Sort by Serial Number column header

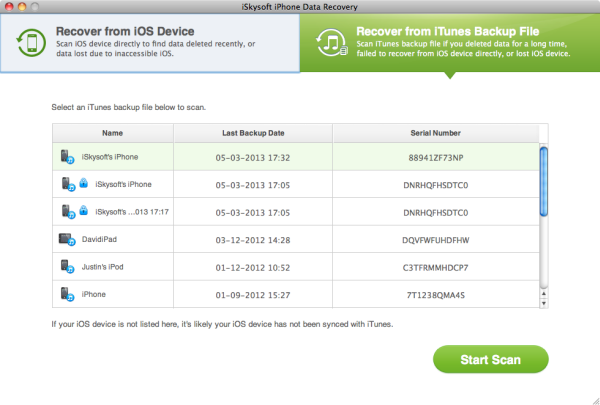(x=435, y=133)
